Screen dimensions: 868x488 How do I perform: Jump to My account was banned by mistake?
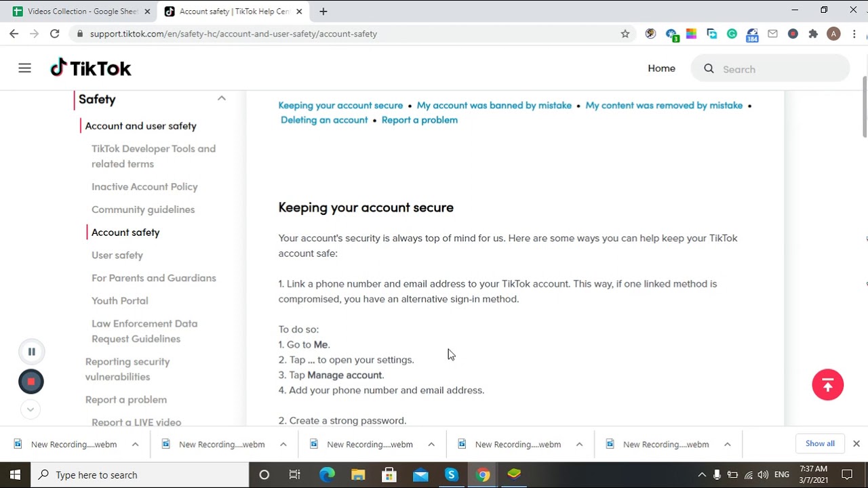(494, 106)
